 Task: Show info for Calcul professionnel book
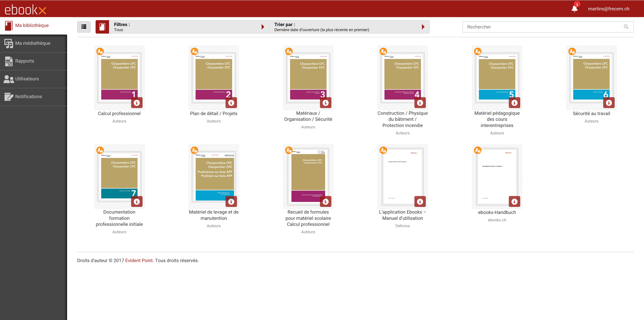(x=137, y=103)
